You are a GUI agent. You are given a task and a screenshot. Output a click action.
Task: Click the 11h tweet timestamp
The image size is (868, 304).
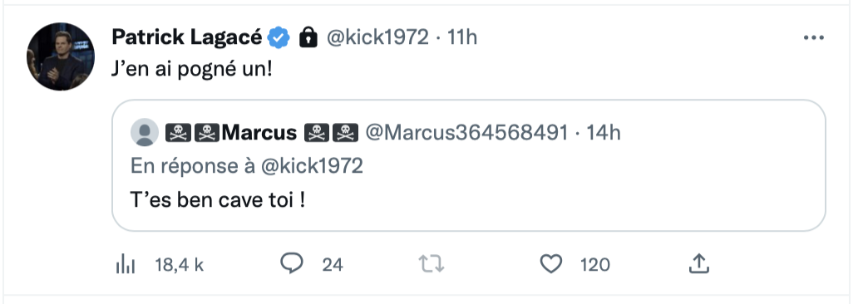coord(461,37)
